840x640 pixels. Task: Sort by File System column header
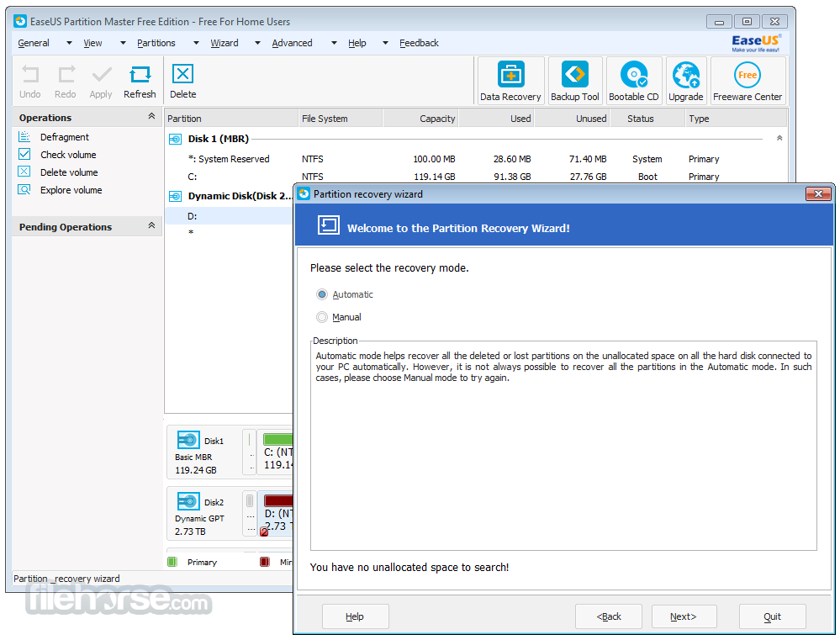(x=341, y=119)
